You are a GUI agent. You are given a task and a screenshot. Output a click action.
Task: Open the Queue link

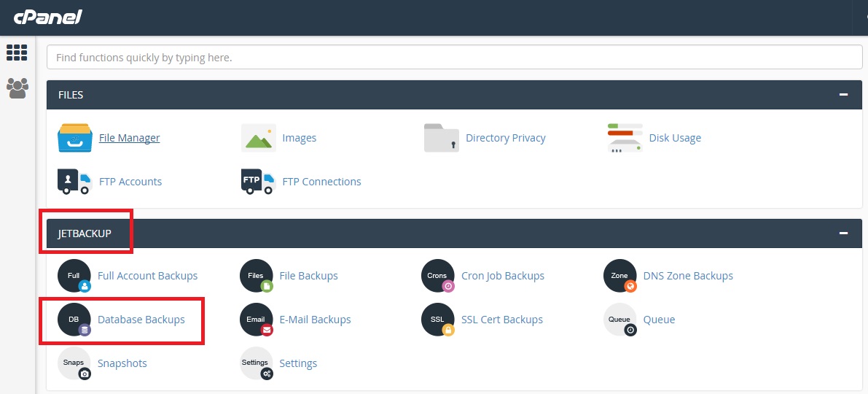point(660,320)
